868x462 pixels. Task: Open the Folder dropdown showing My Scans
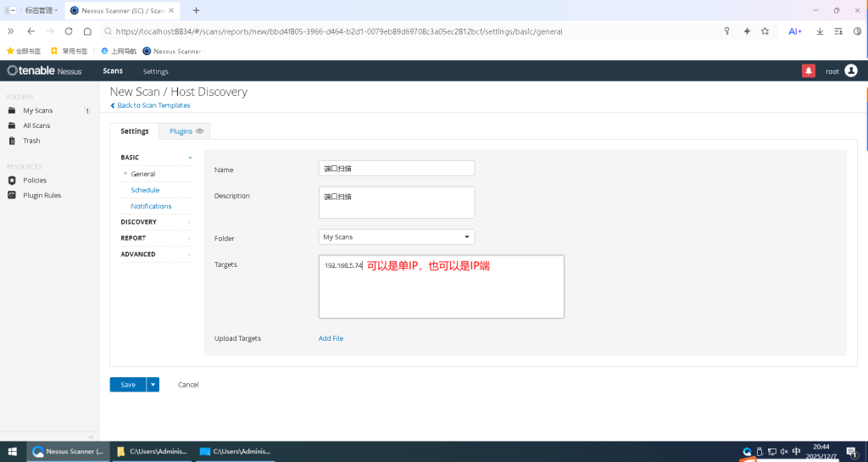(x=396, y=237)
